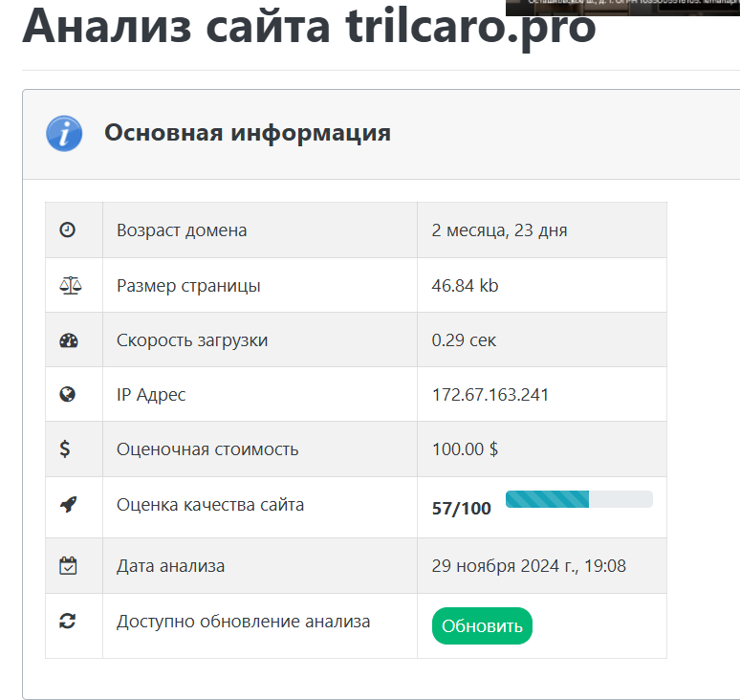This screenshot has height=700, width=740.
Task: Click the blue info icon beside Основная информация
Action: 64,134
